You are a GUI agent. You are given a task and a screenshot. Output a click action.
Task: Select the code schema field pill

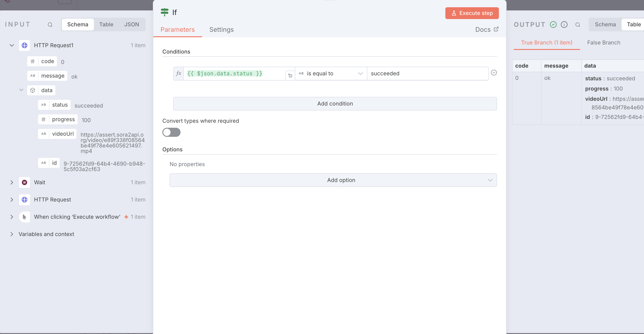[x=42, y=61]
